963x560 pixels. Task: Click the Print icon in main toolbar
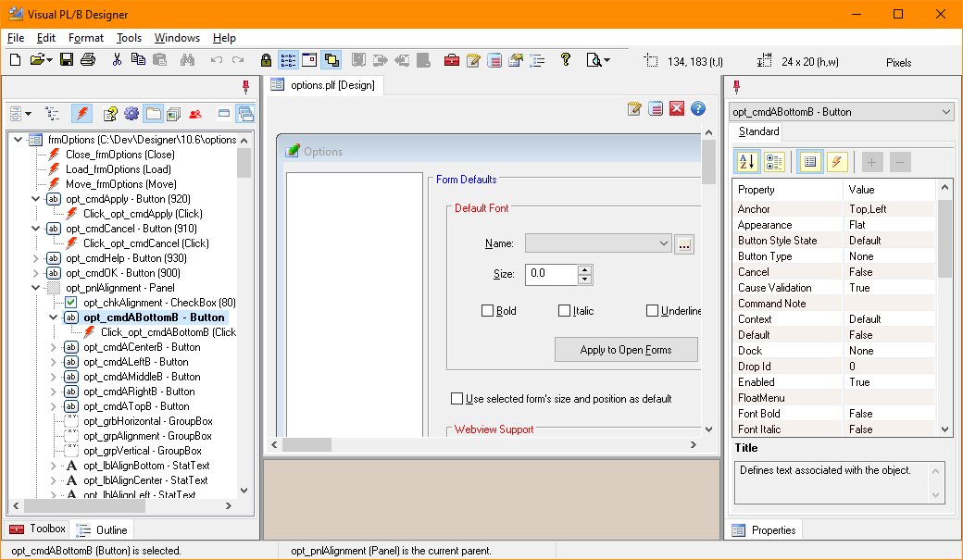pyautogui.click(x=88, y=60)
